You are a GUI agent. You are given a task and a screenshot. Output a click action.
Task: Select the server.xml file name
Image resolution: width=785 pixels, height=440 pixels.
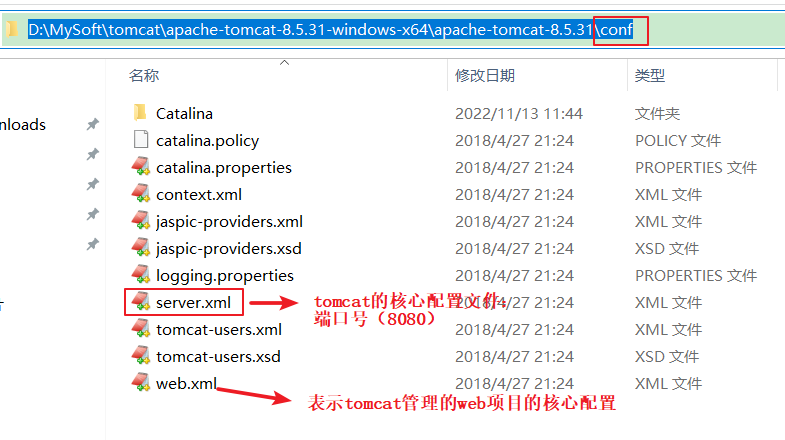point(193,302)
